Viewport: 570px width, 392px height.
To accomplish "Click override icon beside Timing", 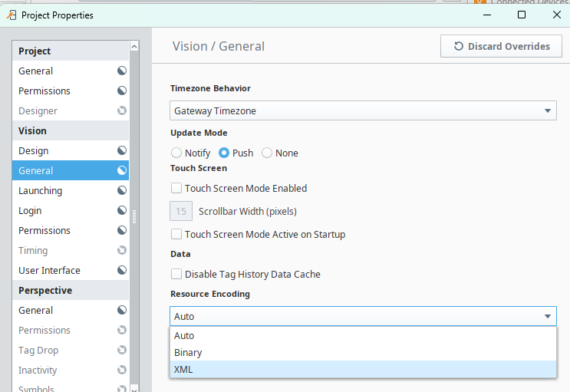I will coord(121,250).
